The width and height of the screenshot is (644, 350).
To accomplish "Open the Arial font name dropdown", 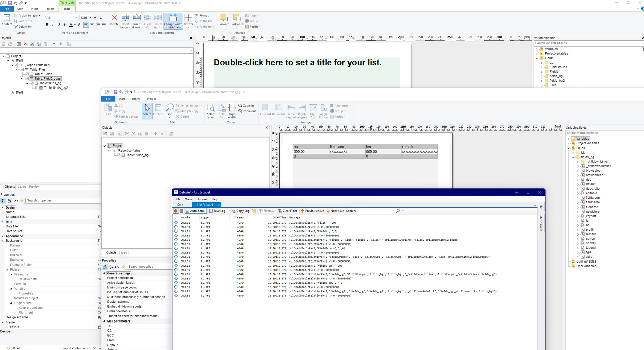I will [x=77, y=18].
